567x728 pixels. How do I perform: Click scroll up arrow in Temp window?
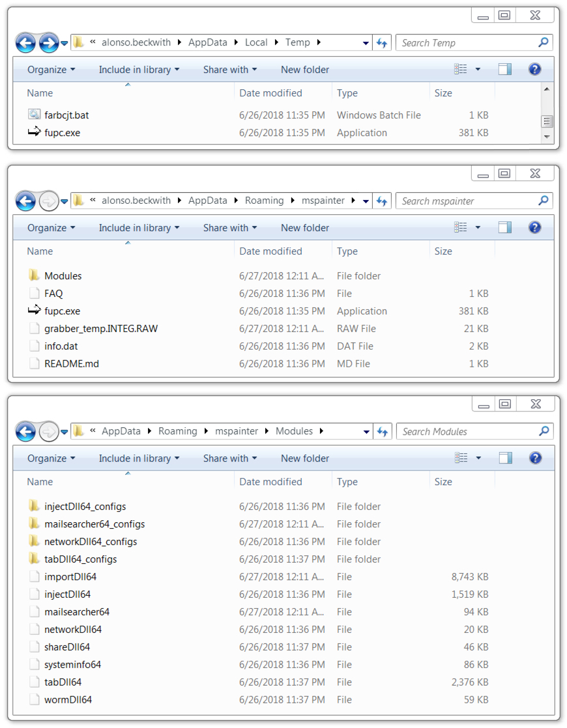pyautogui.click(x=547, y=89)
